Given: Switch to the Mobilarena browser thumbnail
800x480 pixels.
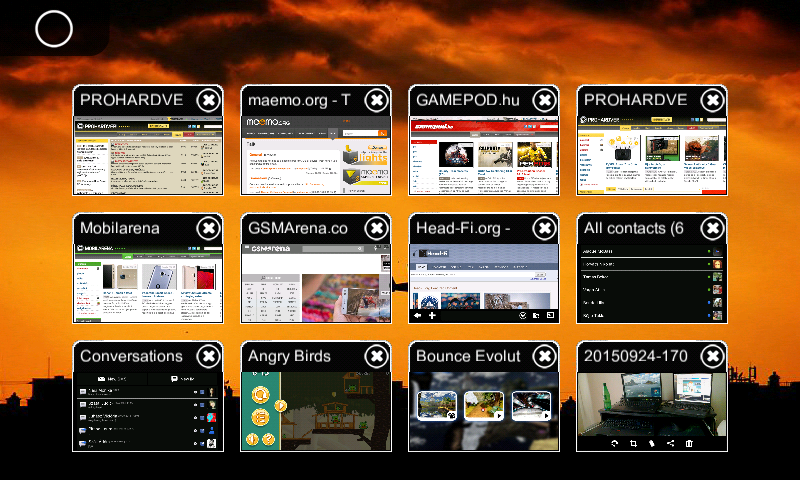Looking at the screenshot, I should pyautogui.click(x=148, y=284).
